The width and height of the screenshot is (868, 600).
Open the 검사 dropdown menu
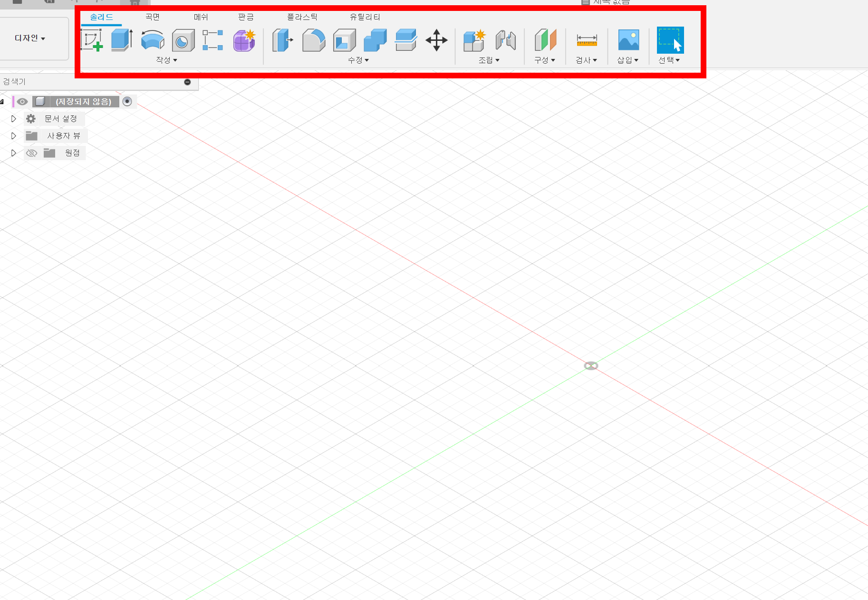(587, 60)
